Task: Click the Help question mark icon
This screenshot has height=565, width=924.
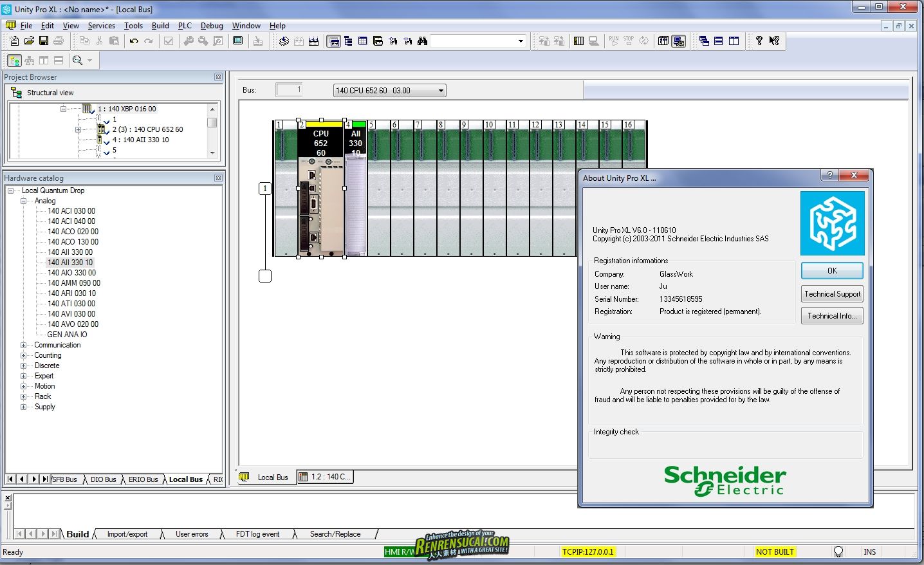Action: tap(759, 41)
